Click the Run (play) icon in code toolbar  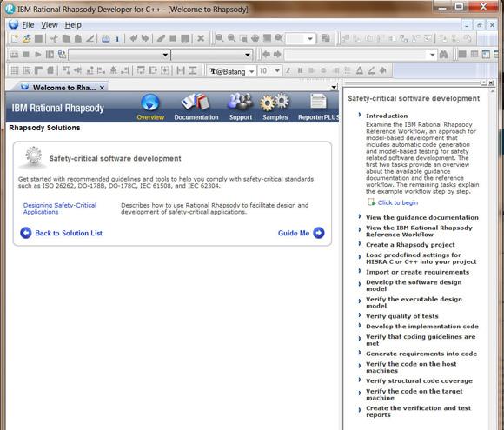pyautogui.click(x=38, y=55)
